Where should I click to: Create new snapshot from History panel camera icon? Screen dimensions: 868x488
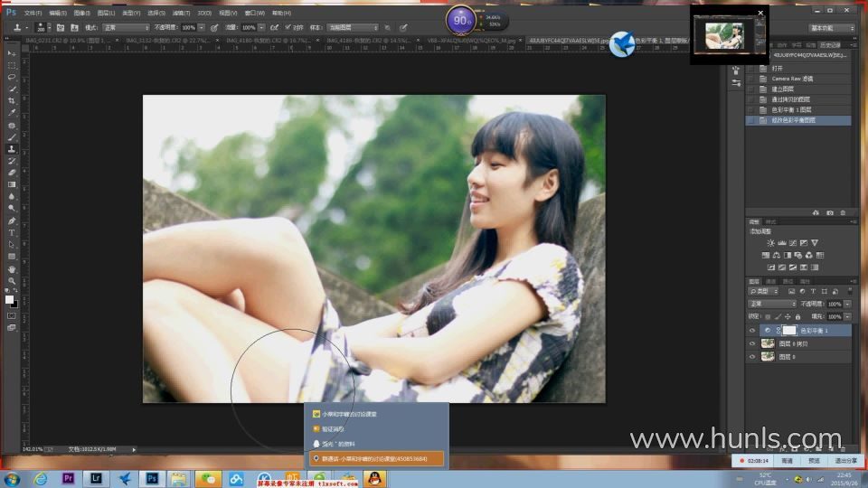point(830,213)
